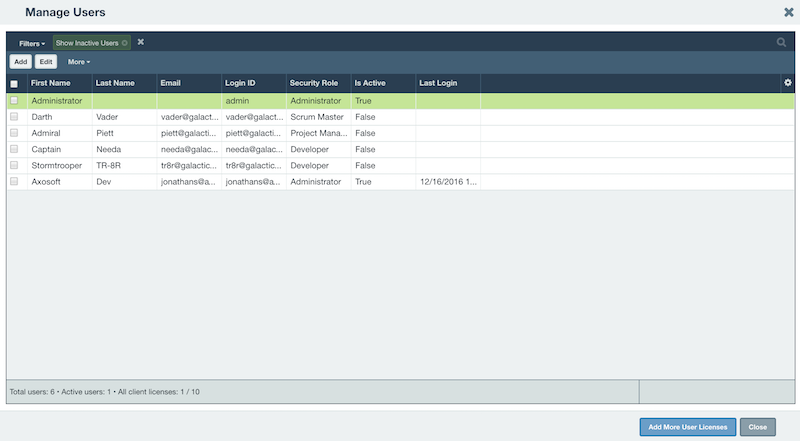Image resolution: width=800 pixels, height=441 pixels.
Task: Select the 'Stormtrooper' first name cell
Action: pos(60,165)
